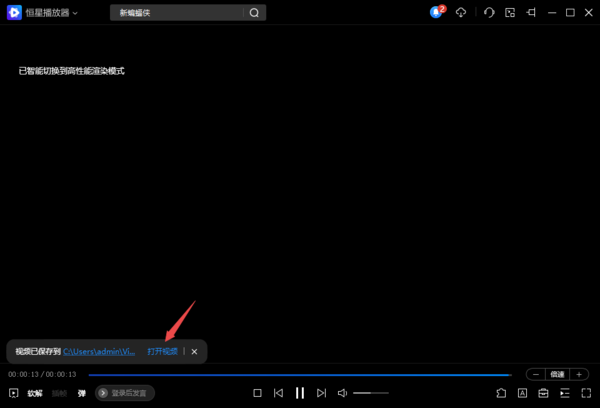Open the toolbox briefcase icon
This screenshot has height=408, width=600.
tap(543, 393)
